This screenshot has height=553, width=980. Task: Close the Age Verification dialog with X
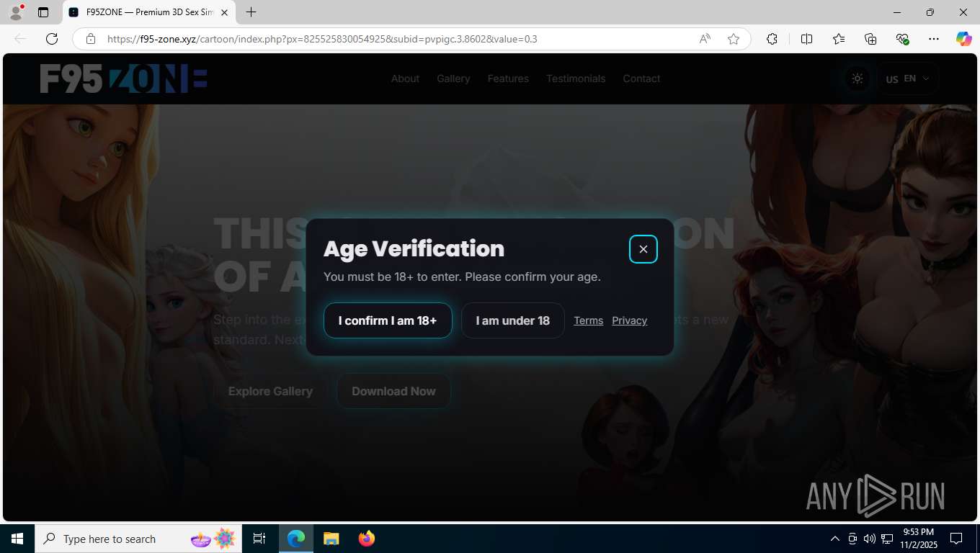[x=643, y=249]
